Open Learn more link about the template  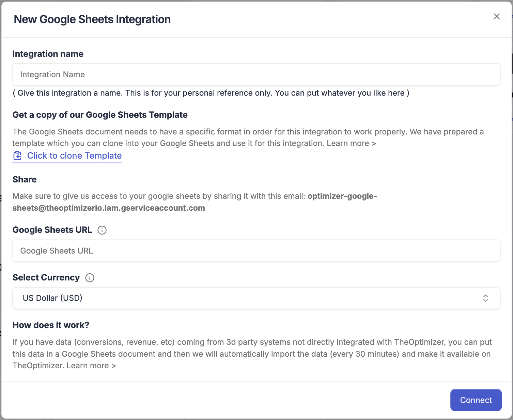click(351, 144)
